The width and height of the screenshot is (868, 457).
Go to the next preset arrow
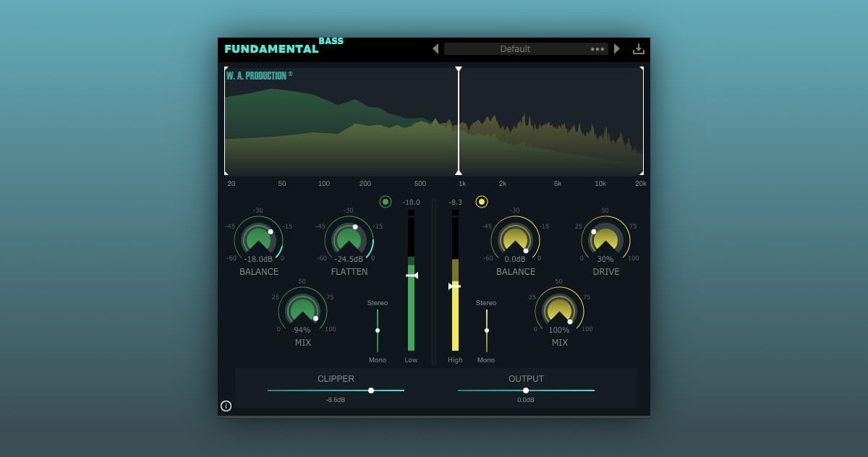617,48
